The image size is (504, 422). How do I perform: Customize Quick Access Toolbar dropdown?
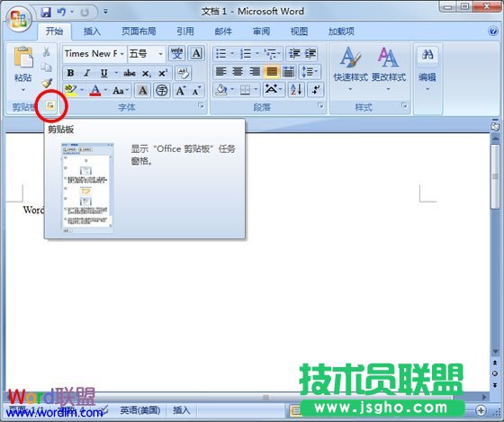[x=105, y=13]
